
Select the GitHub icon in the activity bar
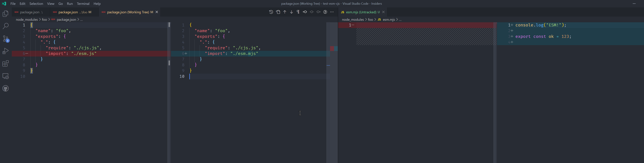[x=6, y=88]
